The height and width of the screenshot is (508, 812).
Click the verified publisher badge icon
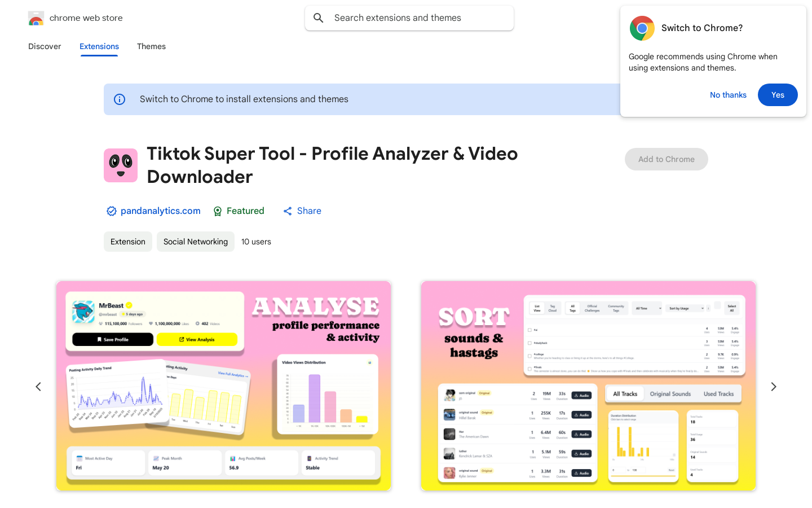pyautogui.click(x=111, y=211)
